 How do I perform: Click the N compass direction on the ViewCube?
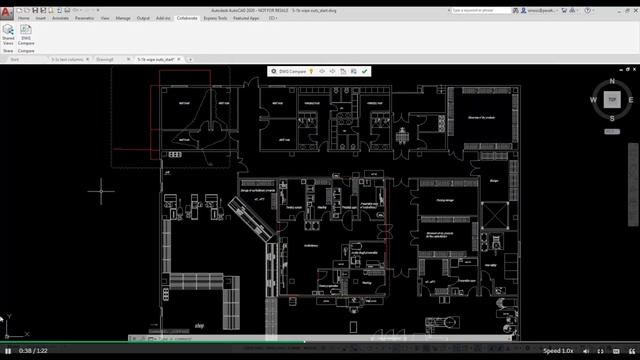612,81
